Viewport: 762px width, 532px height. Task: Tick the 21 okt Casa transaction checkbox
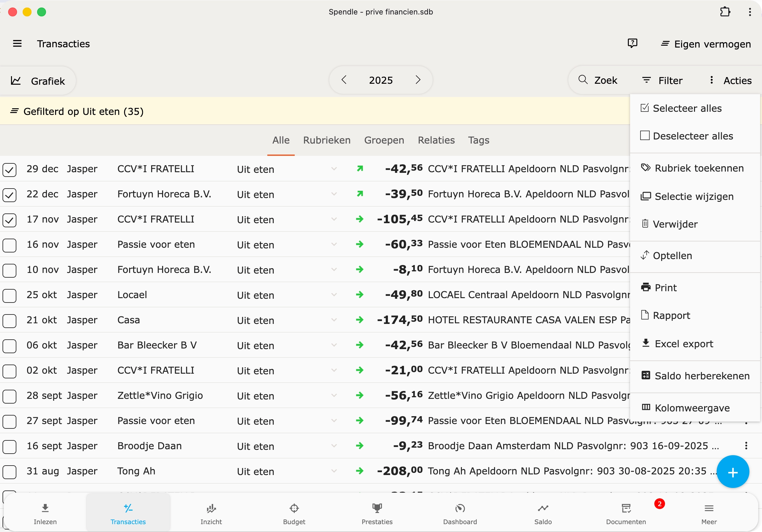click(x=9, y=320)
